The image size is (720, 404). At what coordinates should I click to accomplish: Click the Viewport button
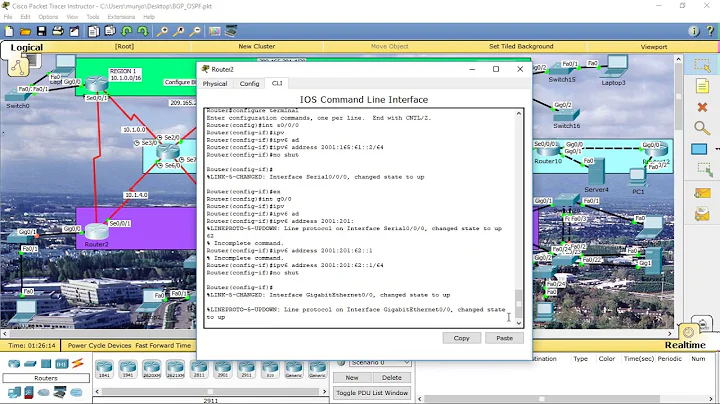point(653,47)
